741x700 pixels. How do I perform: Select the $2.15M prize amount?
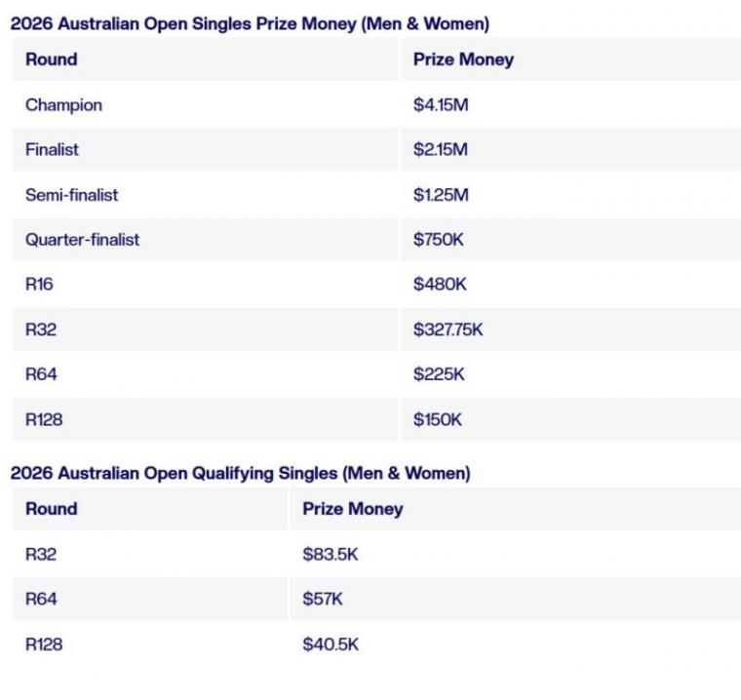(x=441, y=150)
